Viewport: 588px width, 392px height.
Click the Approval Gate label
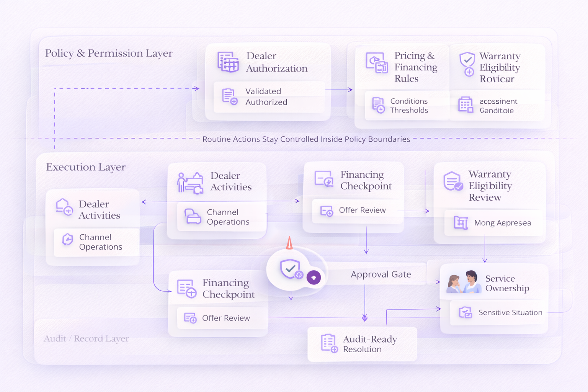381,274
